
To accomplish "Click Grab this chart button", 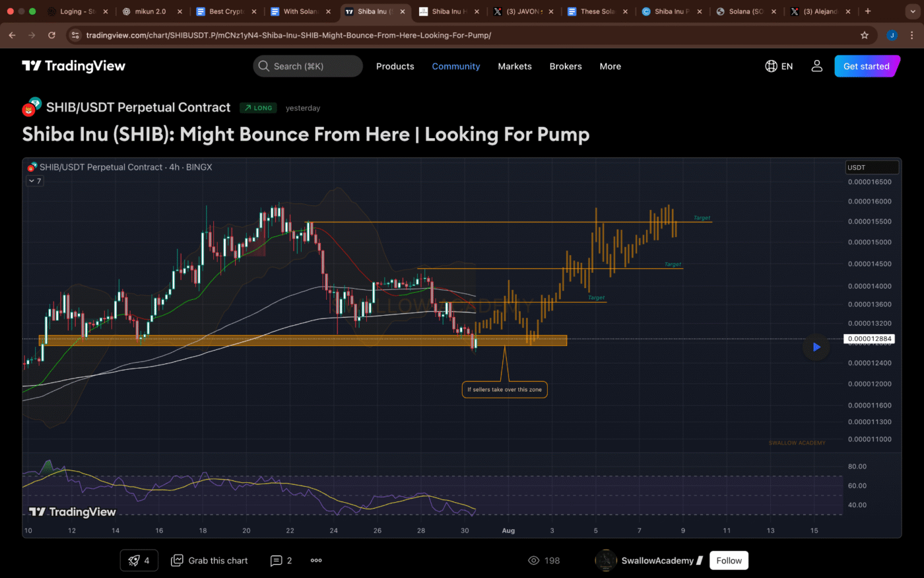I will click(210, 560).
